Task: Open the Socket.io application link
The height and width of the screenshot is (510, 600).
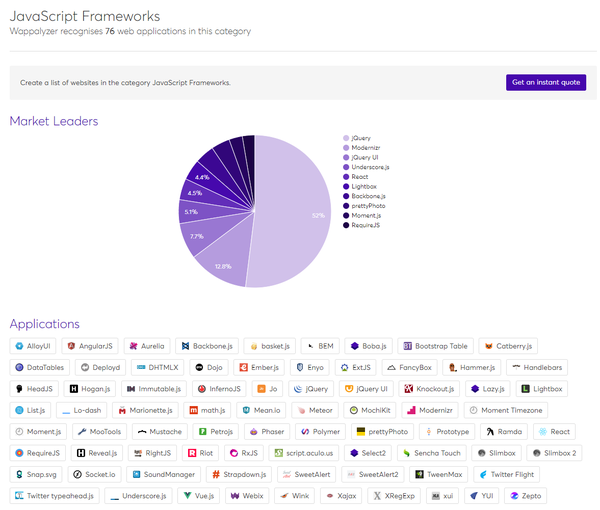Action: click(x=95, y=474)
